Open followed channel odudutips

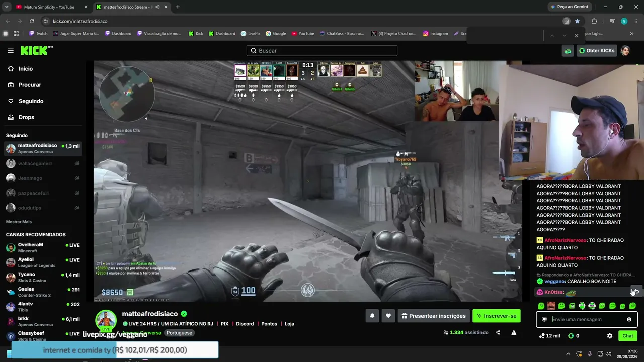click(x=43, y=208)
